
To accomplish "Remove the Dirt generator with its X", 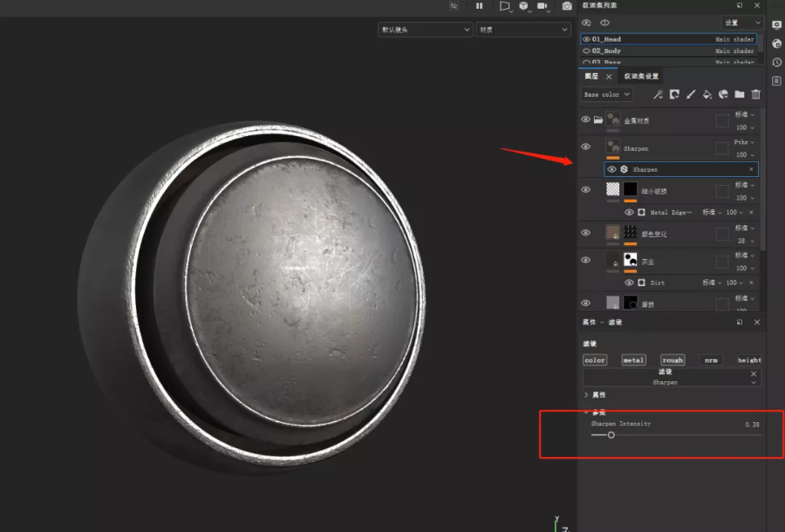I will (751, 283).
